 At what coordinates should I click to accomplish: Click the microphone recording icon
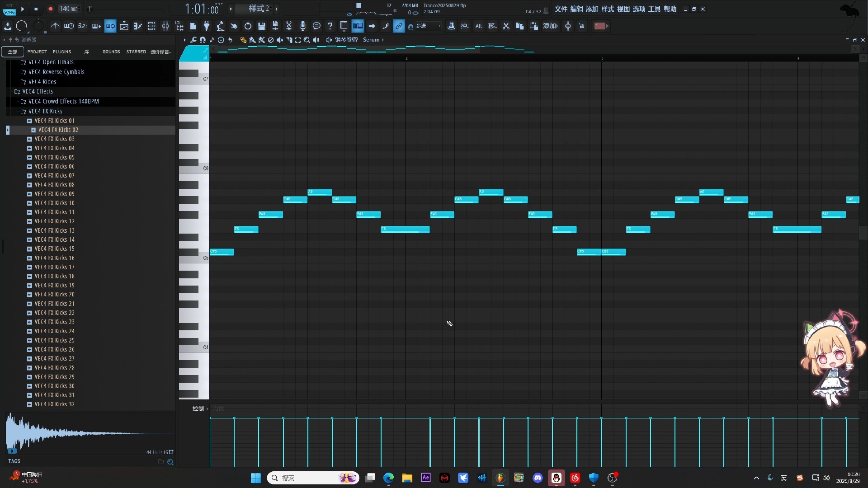(x=302, y=26)
